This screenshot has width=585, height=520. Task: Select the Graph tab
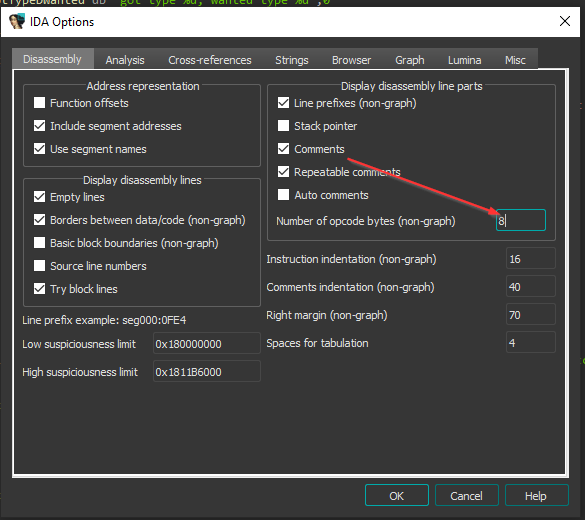click(x=410, y=60)
